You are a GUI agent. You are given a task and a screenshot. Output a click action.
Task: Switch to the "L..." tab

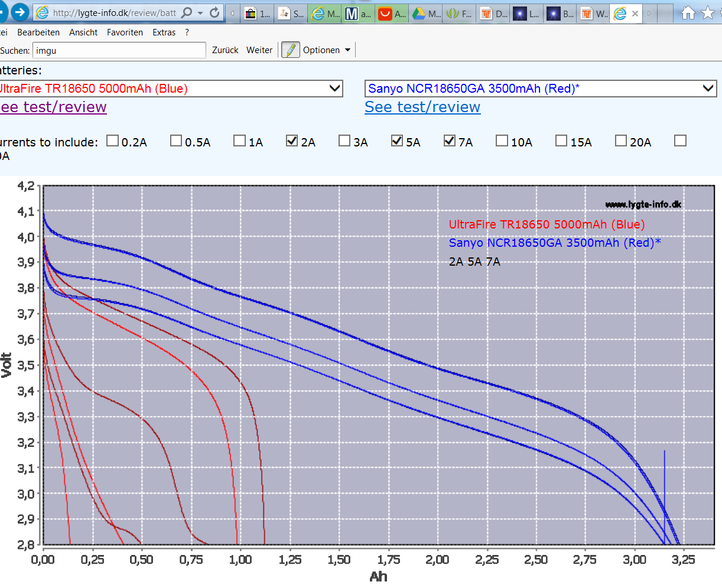coord(528,14)
